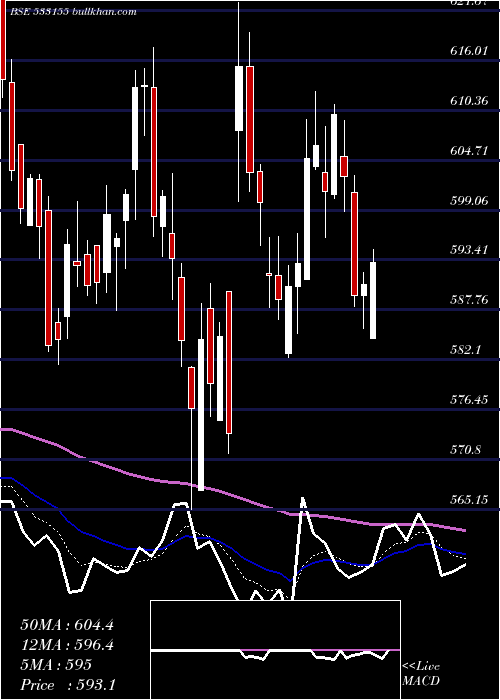Click the 50MA : 604.4 readout
Image resolution: width=500 pixels, height=700 pixels.
(x=67, y=625)
